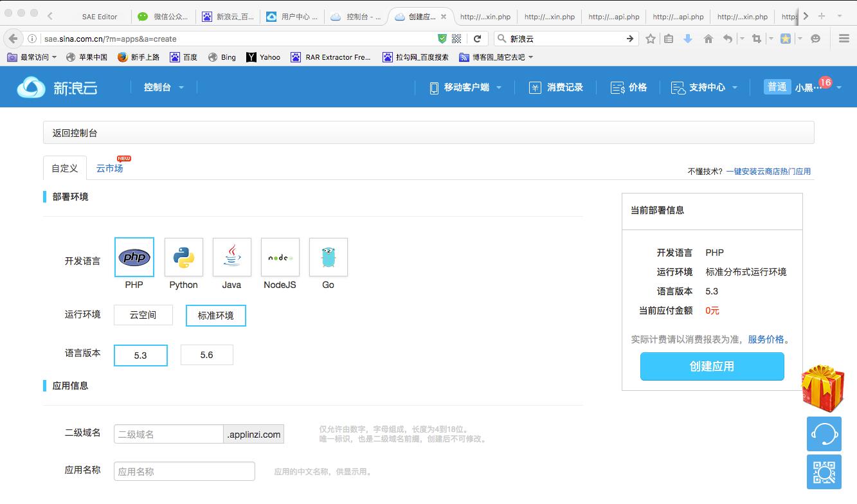
Task: Click the crop screenshot toolbar icon
Action: click(757, 39)
